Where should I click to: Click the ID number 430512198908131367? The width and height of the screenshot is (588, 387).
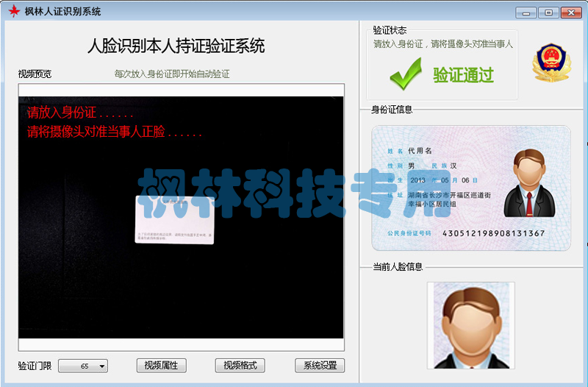coord(493,233)
